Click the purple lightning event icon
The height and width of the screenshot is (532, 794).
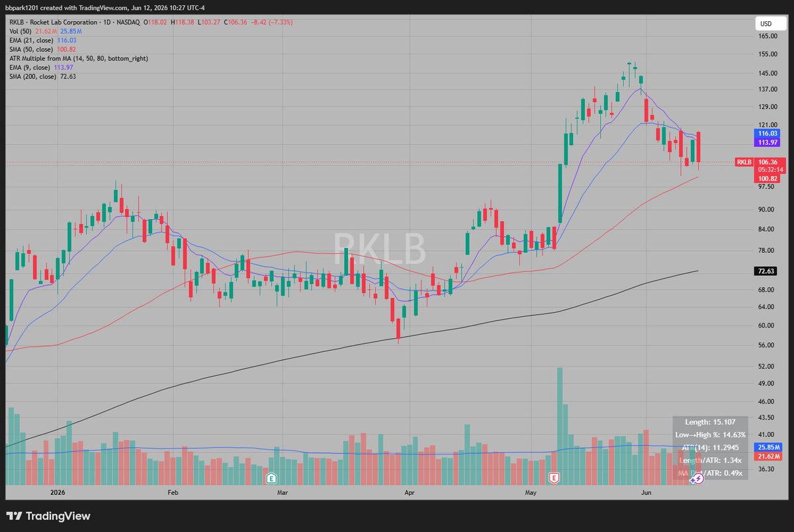697,478
